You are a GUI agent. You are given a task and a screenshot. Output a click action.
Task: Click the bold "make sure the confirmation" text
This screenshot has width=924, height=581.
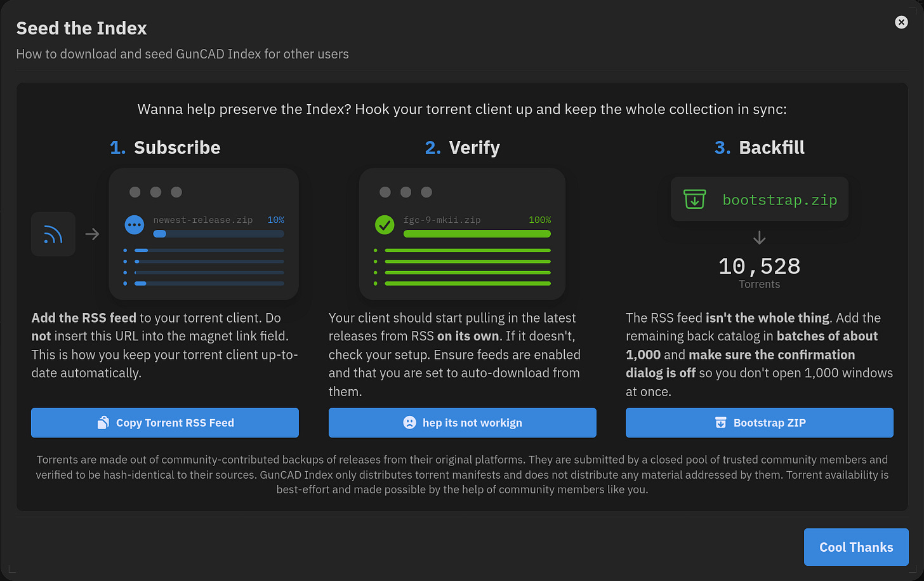(772, 355)
